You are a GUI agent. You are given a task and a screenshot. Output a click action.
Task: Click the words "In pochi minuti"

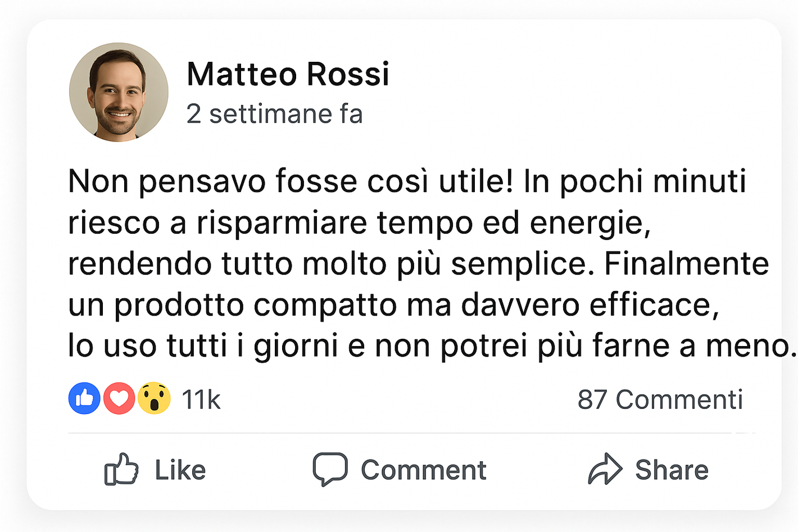click(x=634, y=182)
